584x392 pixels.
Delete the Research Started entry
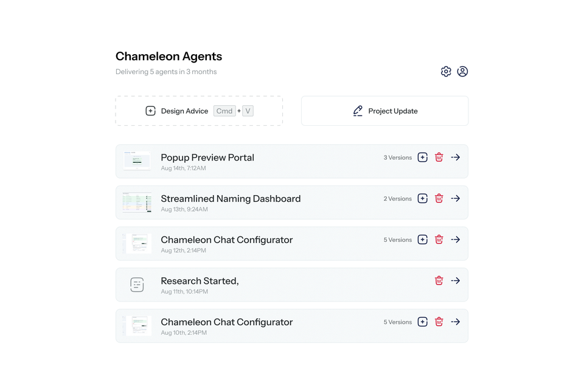439,280
